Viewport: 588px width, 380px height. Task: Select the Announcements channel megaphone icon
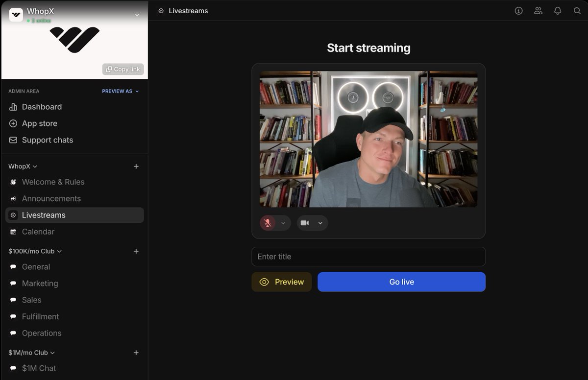13,198
